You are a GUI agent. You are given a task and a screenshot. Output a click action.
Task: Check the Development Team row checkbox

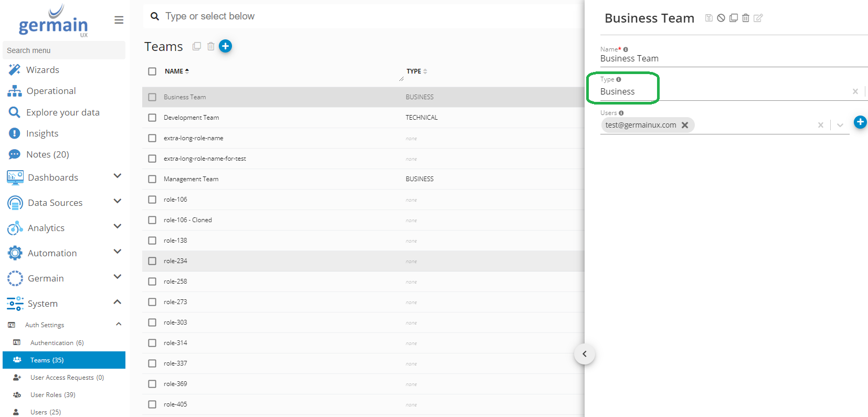click(x=152, y=118)
